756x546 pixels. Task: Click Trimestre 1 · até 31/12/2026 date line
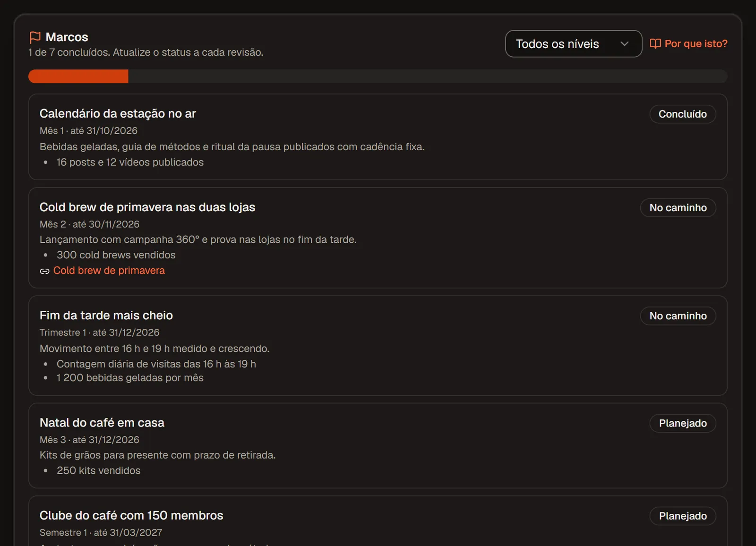click(x=100, y=333)
